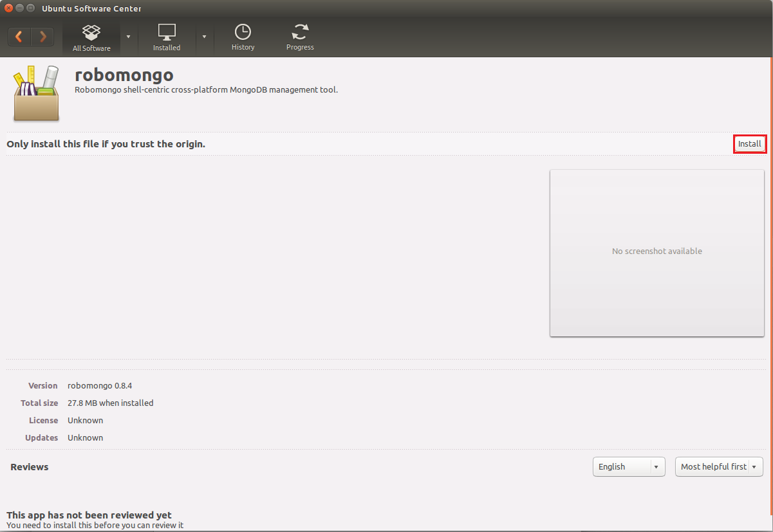Close the Ubuntu Software Center window
The width and height of the screenshot is (773, 532).
pos(8,8)
